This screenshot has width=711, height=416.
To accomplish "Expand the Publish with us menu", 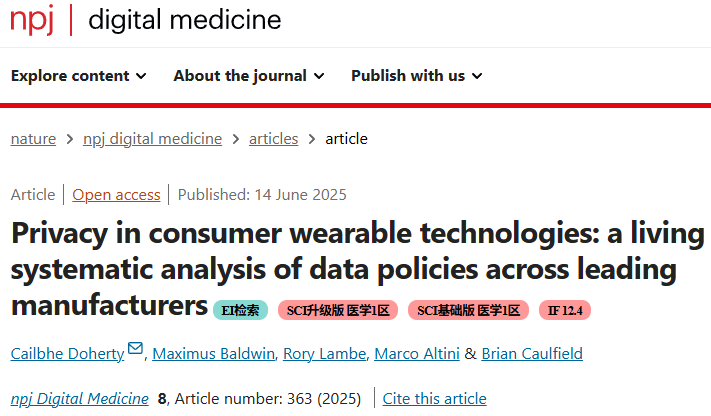I will pos(417,76).
